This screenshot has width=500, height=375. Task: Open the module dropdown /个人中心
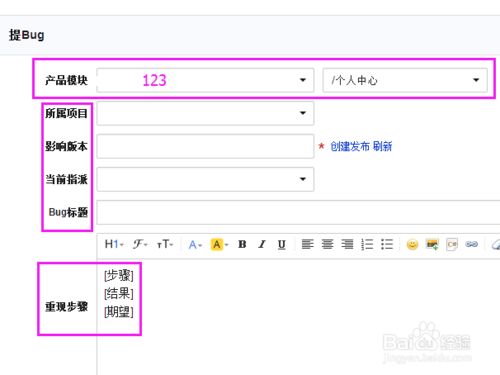click(x=405, y=80)
